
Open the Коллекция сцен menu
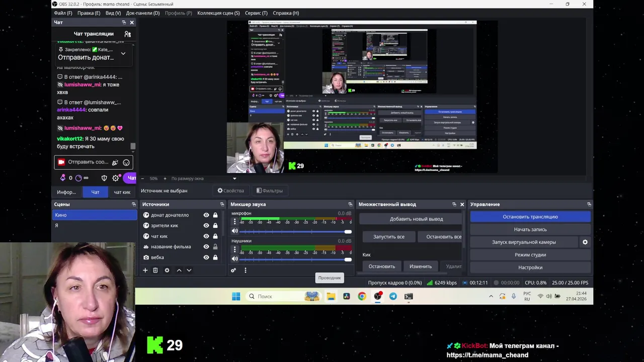tap(218, 13)
